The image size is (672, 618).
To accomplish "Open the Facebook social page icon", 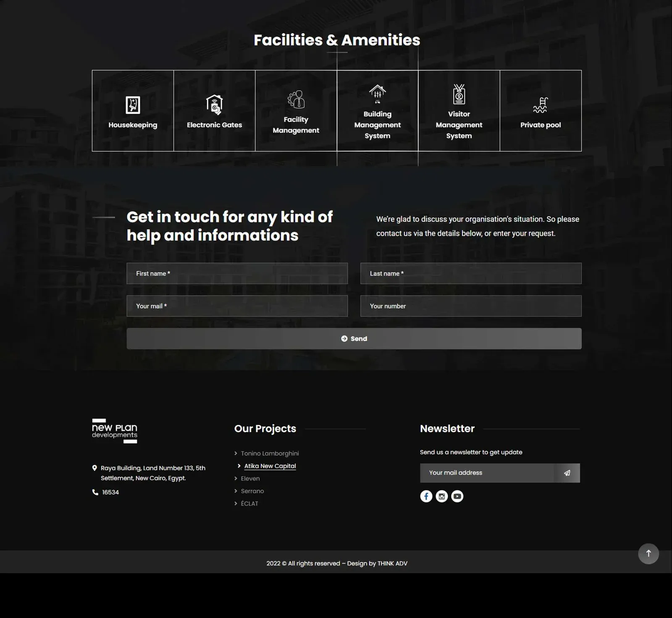I will (426, 496).
